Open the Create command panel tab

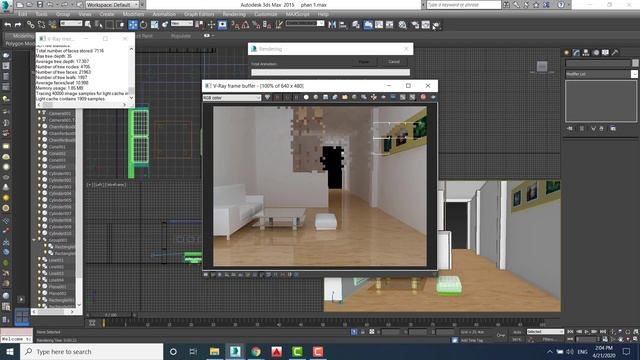[x=567, y=53]
